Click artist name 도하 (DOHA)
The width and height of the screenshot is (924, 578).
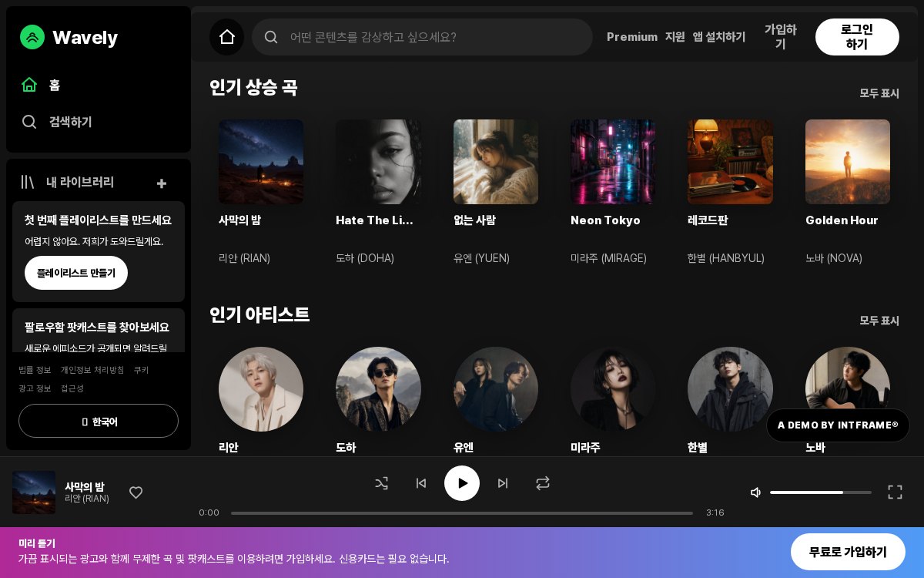pos(365,258)
